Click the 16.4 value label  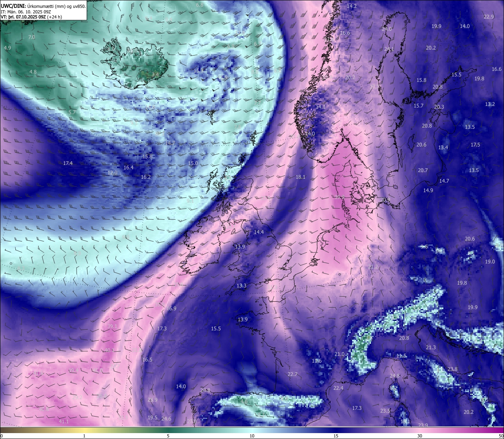pos(128,168)
